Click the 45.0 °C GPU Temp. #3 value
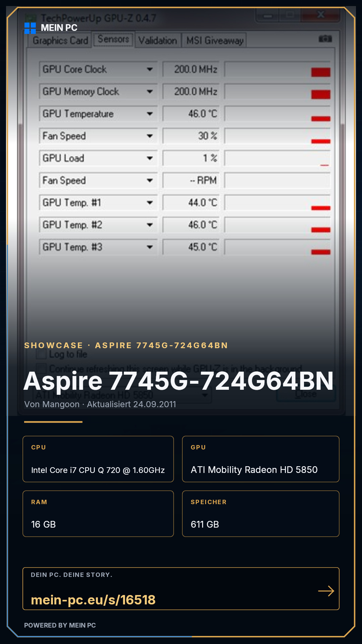Image resolution: width=362 pixels, height=644 pixels. [x=191, y=247]
